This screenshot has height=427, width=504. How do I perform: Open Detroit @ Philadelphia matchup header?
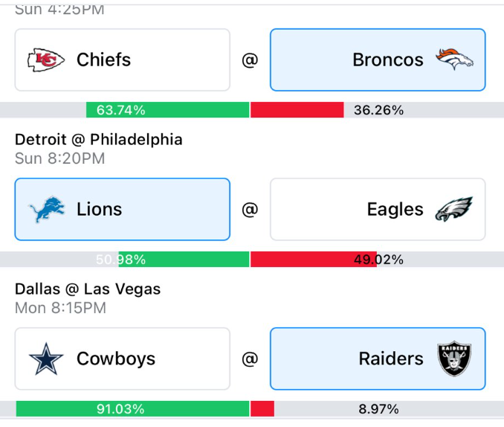click(99, 140)
